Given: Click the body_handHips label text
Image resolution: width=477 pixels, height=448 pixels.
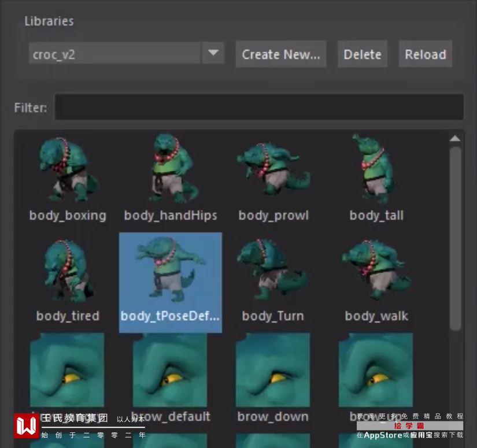Looking at the screenshot, I should pyautogui.click(x=171, y=216).
